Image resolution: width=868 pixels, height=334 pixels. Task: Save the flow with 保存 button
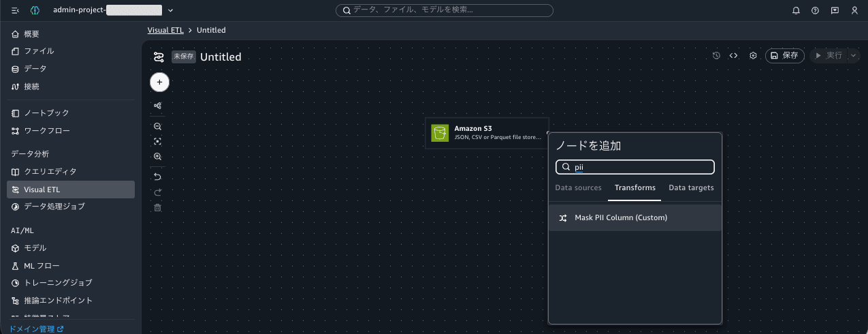click(x=785, y=56)
